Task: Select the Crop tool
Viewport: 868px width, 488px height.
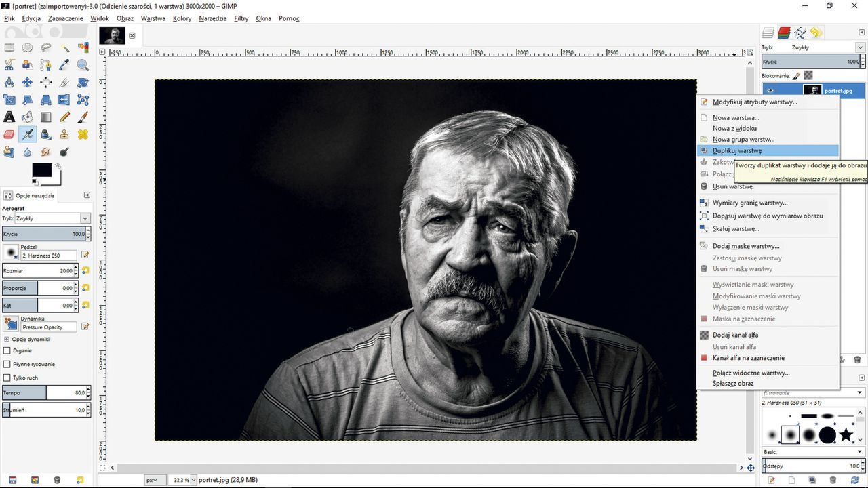Action: pos(64,82)
